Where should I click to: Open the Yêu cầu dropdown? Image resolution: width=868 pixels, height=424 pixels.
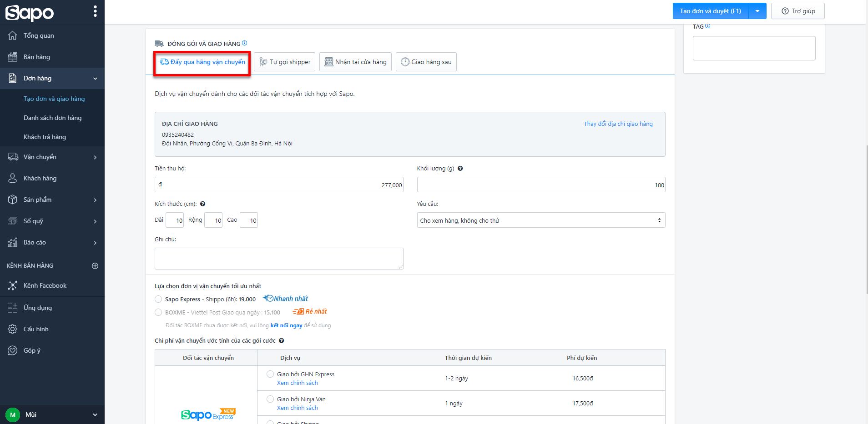click(541, 220)
